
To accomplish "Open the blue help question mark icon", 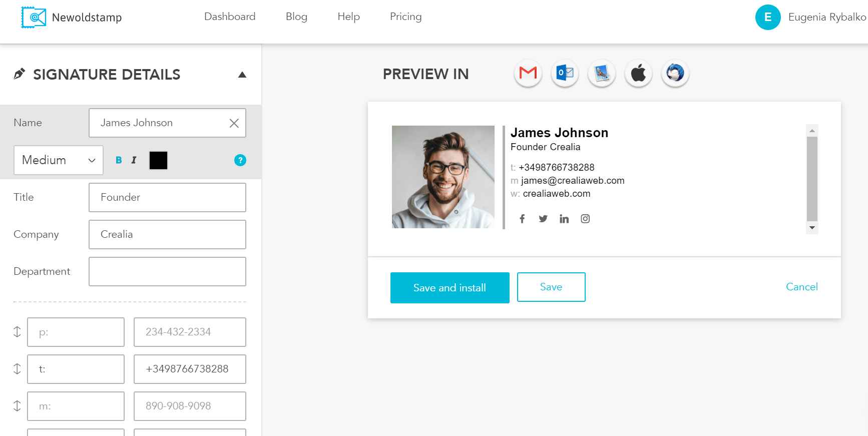I will (x=240, y=160).
